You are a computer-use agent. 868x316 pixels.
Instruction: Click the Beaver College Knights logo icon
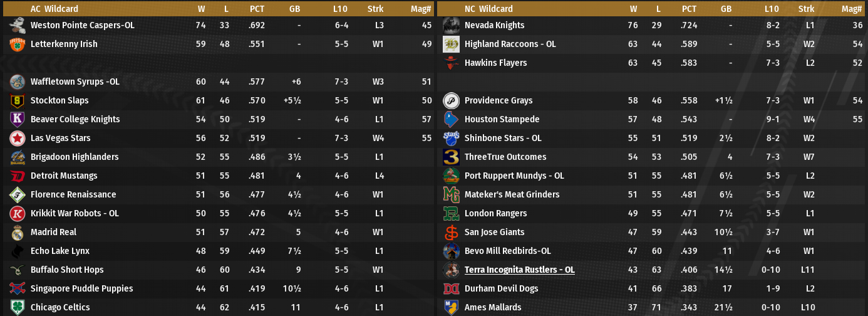pyautogui.click(x=18, y=120)
